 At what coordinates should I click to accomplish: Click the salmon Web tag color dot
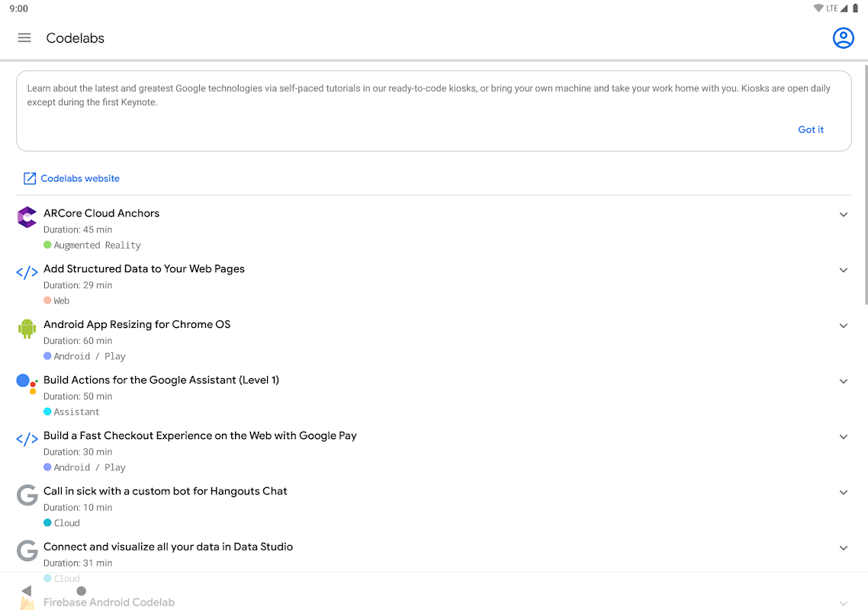47,300
